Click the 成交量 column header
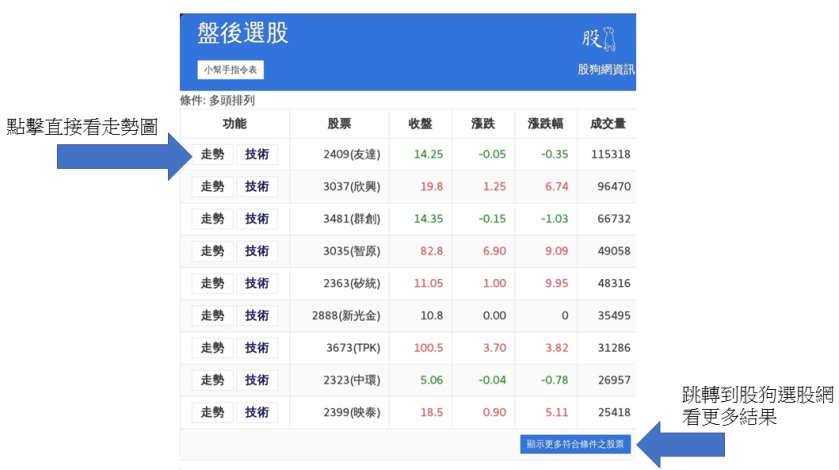 pyautogui.click(x=608, y=124)
